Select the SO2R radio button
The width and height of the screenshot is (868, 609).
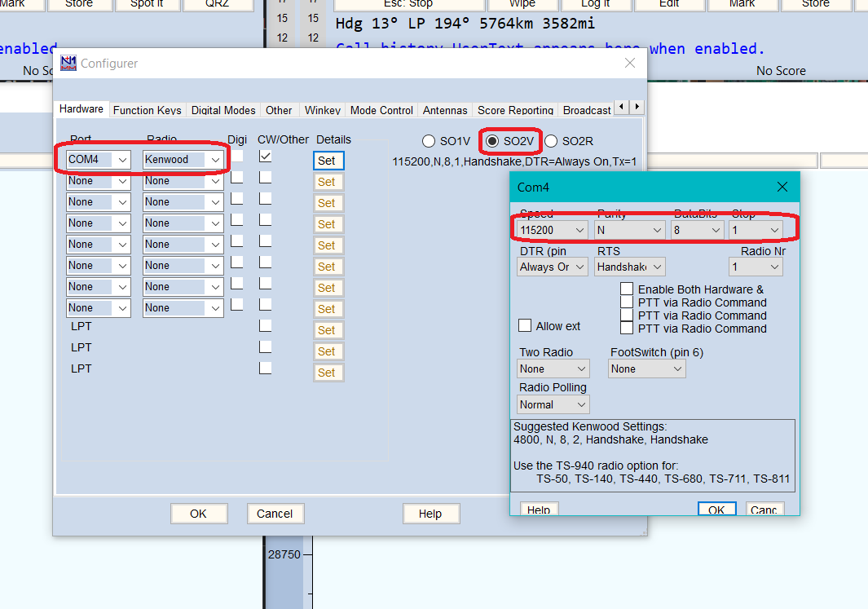pyautogui.click(x=551, y=141)
